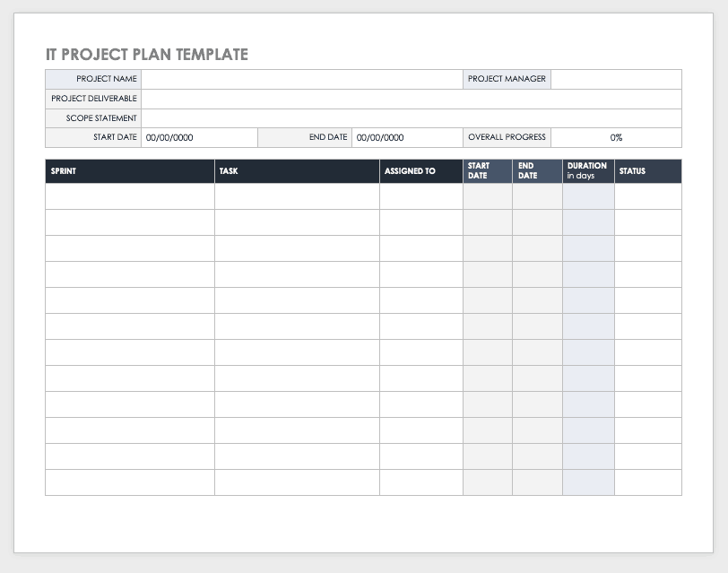Select the DURATION in days column header
This screenshot has height=573, width=728.
point(587,171)
